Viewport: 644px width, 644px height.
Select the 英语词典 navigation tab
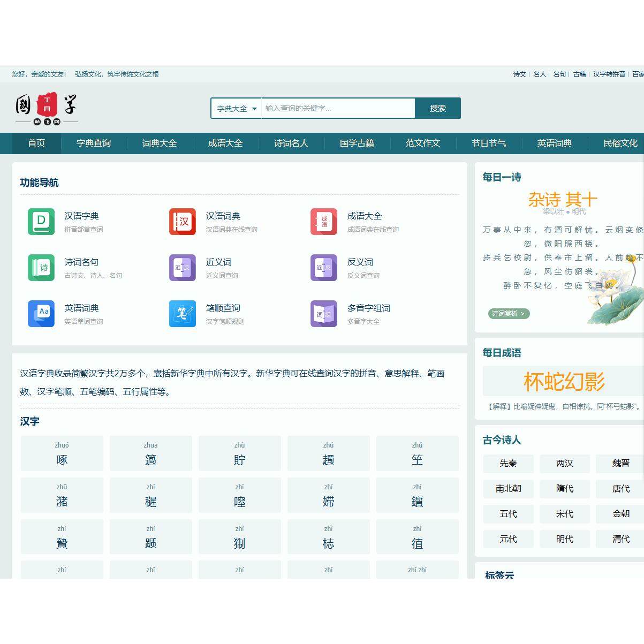pyautogui.click(x=554, y=143)
